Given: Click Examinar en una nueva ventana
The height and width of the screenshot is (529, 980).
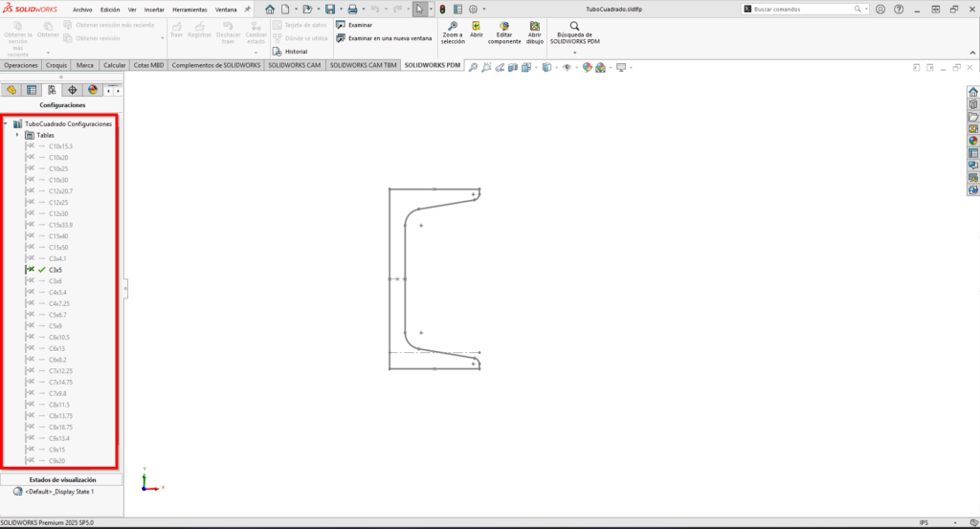Looking at the screenshot, I should click(x=384, y=38).
